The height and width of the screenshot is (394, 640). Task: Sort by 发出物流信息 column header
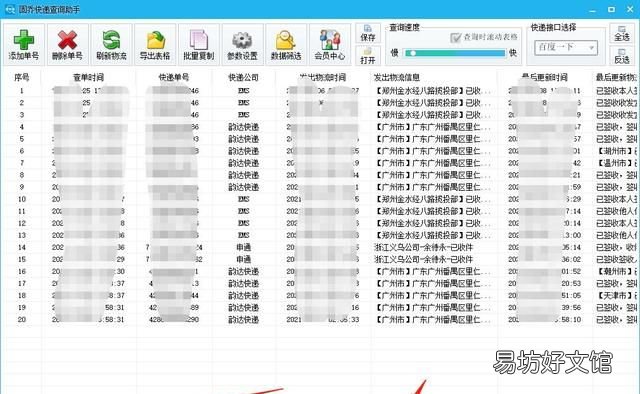coord(397,77)
